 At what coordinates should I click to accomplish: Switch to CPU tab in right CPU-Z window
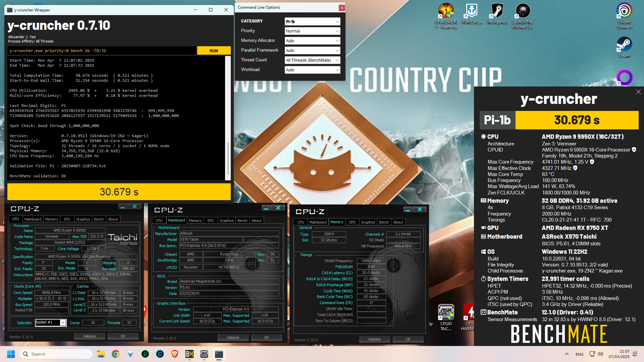pyautogui.click(x=301, y=222)
